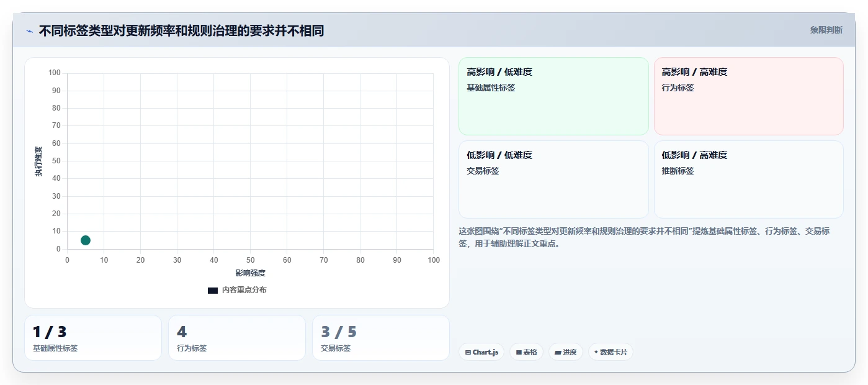Screen dimensions: 868x385
Task: Click the lightning icon beside the title
Action: (29, 31)
